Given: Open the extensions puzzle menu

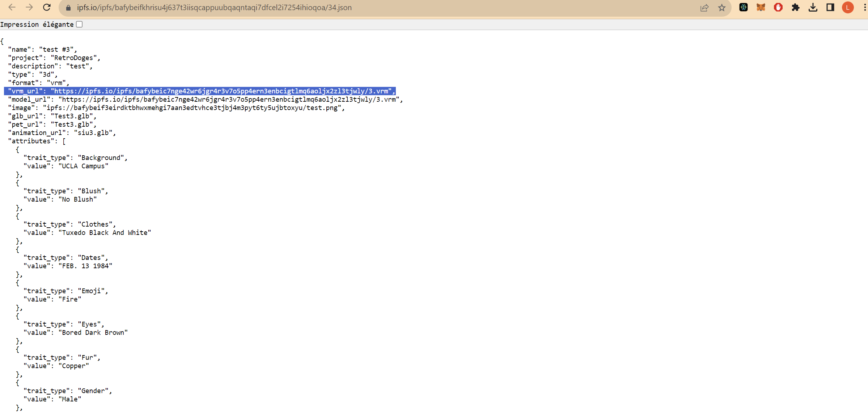Looking at the screenshot, I should click(796, 7).
